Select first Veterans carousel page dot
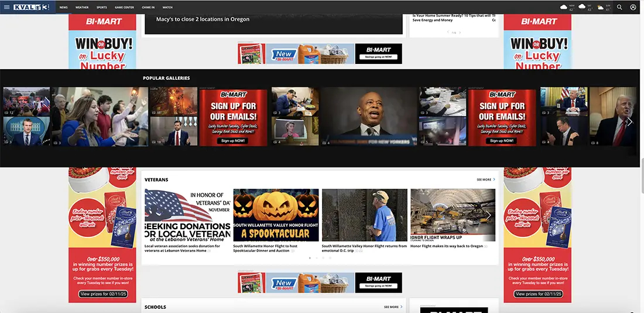644x313 pixels. (x=310, y=258)
